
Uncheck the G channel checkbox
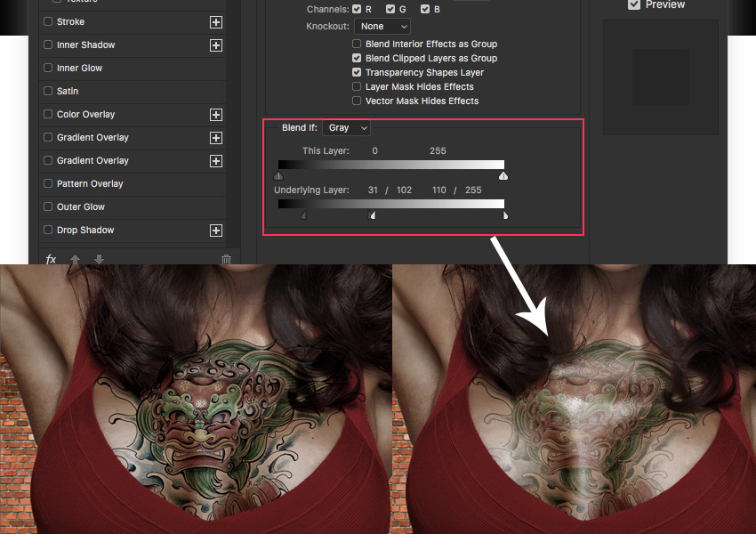[390, 9]
